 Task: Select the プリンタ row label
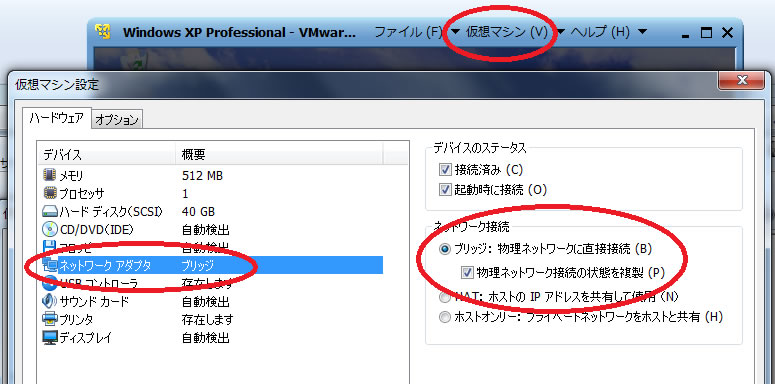pyautogui.click(x=77, y=319)
